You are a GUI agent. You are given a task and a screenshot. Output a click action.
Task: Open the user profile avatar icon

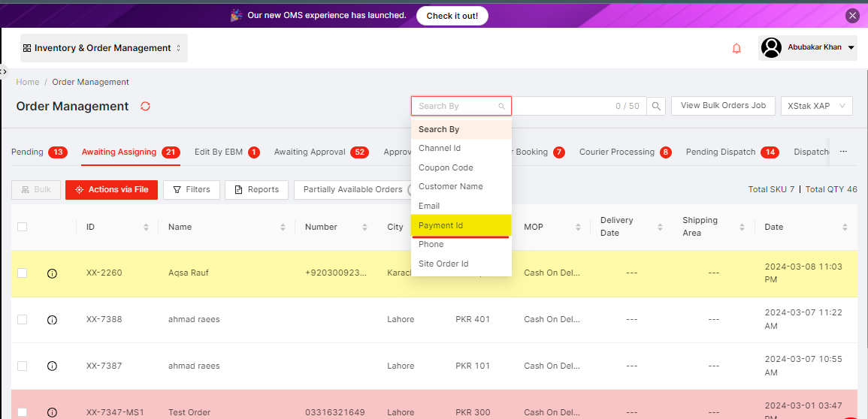point(771,47)
